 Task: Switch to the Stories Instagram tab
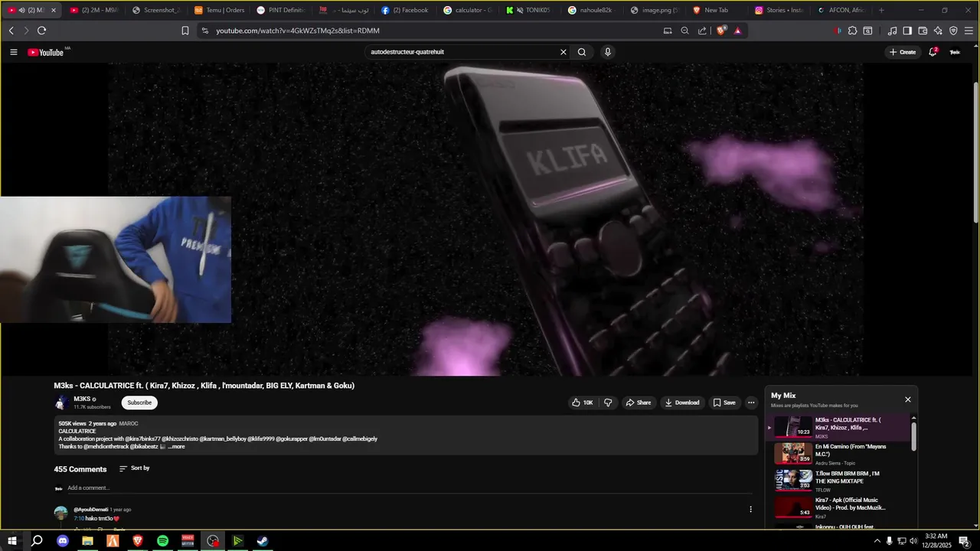[779, 10]
